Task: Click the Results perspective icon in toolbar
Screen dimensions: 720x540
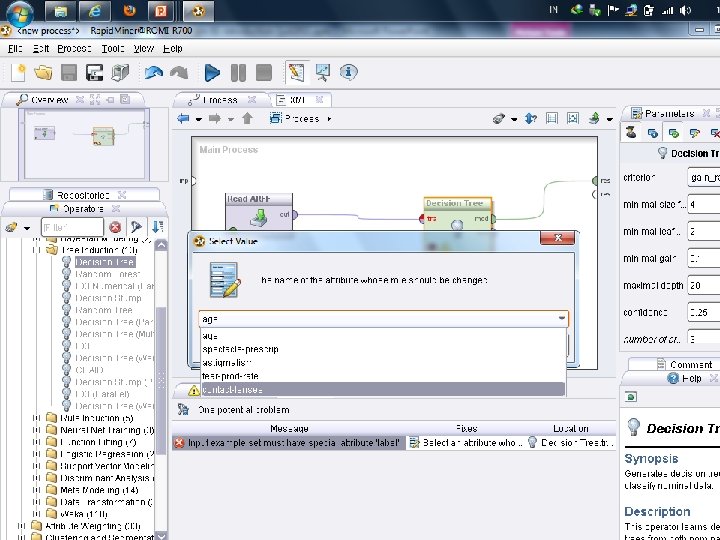Action: coord(323,73)
